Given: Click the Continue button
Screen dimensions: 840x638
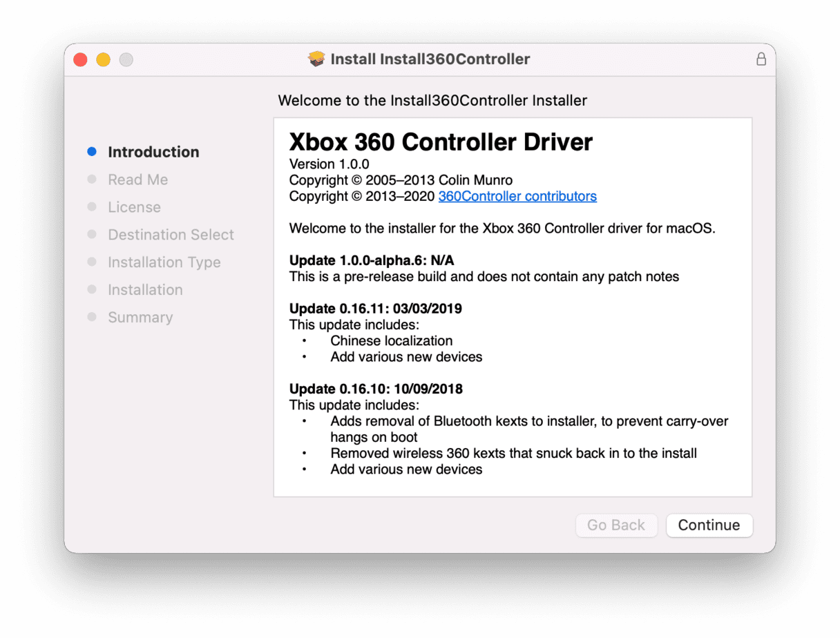Looking at the screenshot, I should pyautogui.click(x=709, y=525).
